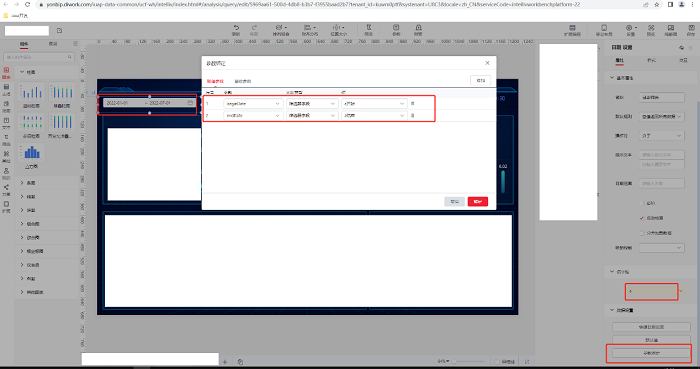Choose the histogram chart thumbnail
This screenshot has height=369, width=700.
[31, 153]
